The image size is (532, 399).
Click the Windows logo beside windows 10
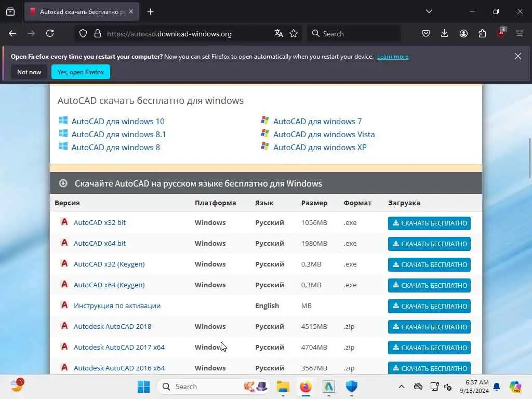[63, 120]
